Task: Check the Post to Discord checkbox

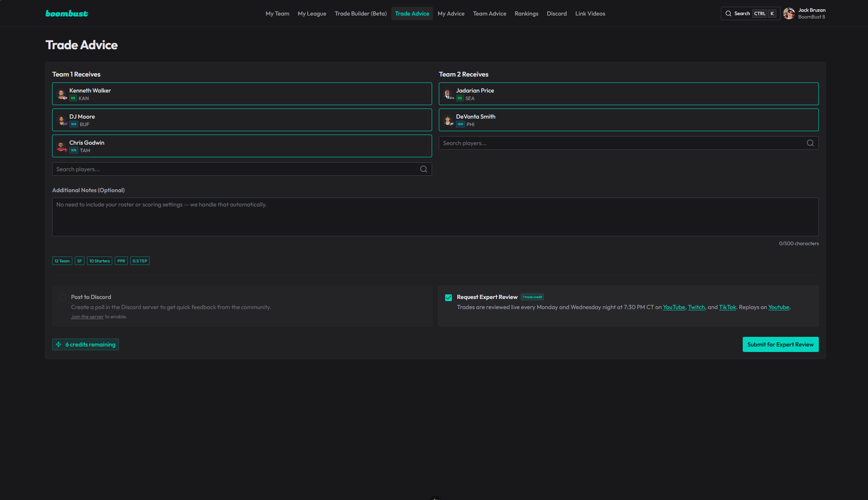Action: click(63, 298)
